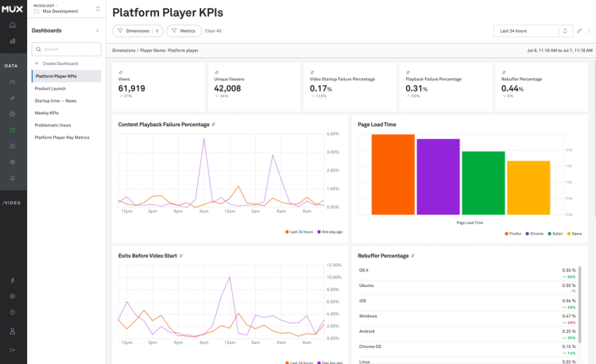The image size is (596, 364).
Task: Open Platform Player Key Metrics dashboard
Action: click(x=62, y=137)
